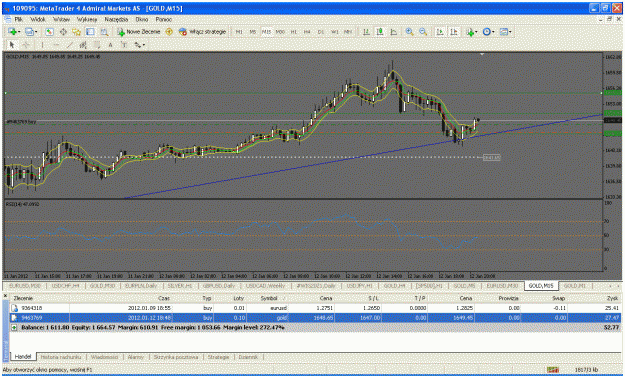The image size is (625, 376).
Task: Switch chart to M5 timeframe
Action: [x=252, y=32]
